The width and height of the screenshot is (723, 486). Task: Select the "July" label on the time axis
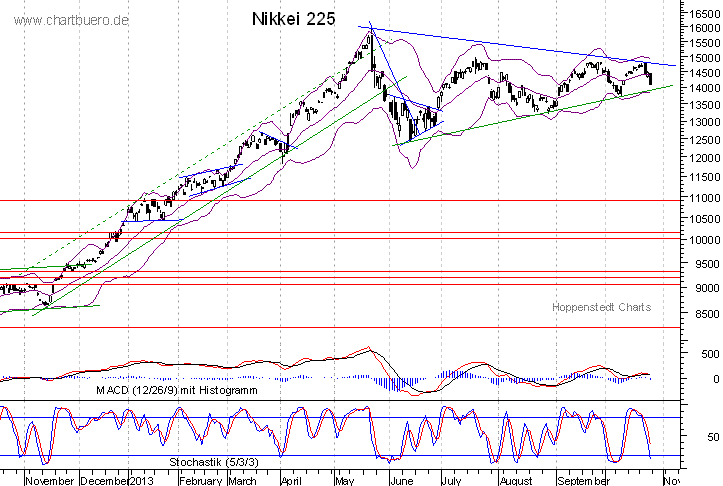click(451, 481)
